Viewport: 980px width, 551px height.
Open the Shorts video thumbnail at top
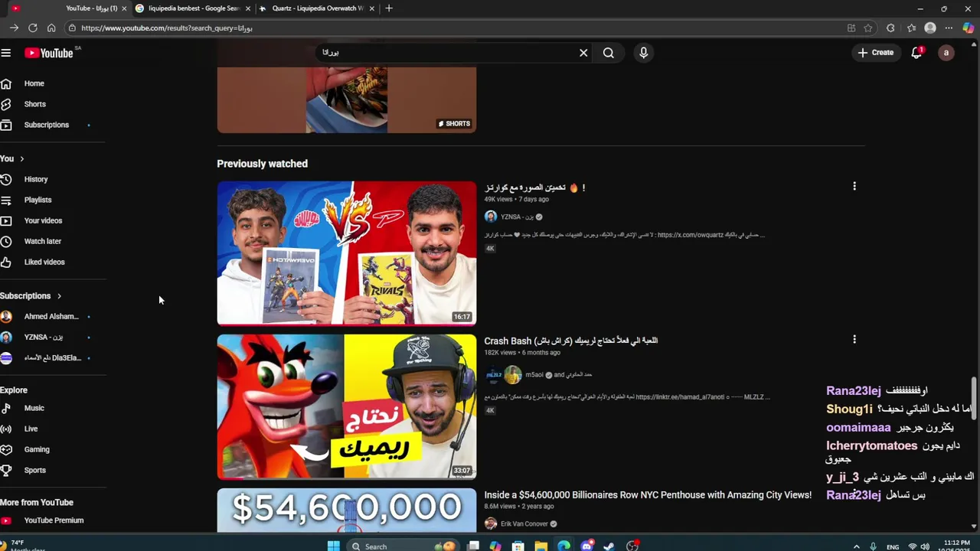coord(346,99)
